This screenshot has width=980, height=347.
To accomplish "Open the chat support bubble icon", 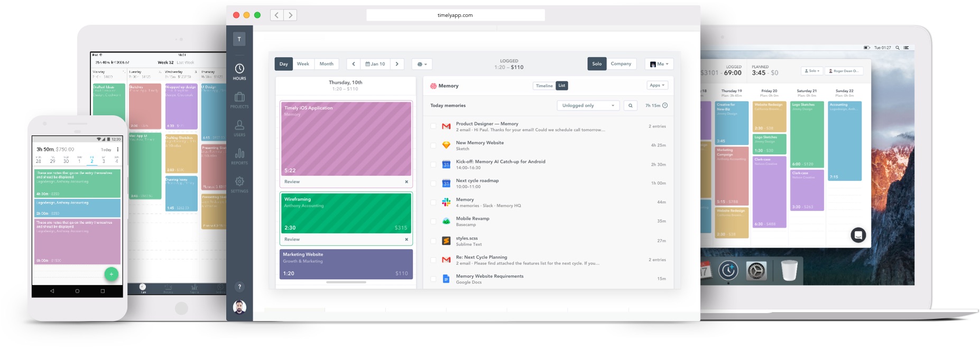I will pyautogui.click(x=858, y=235).
